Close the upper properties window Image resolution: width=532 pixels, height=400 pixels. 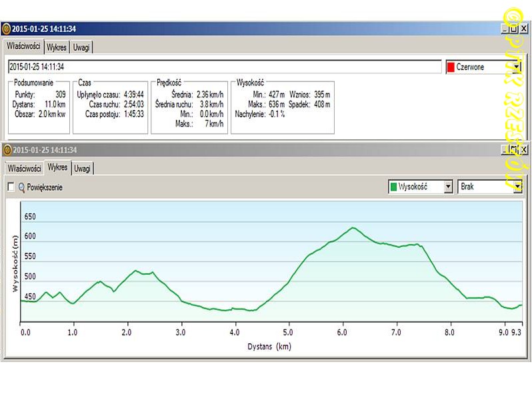pyautogui.click(x=523, y=29)
